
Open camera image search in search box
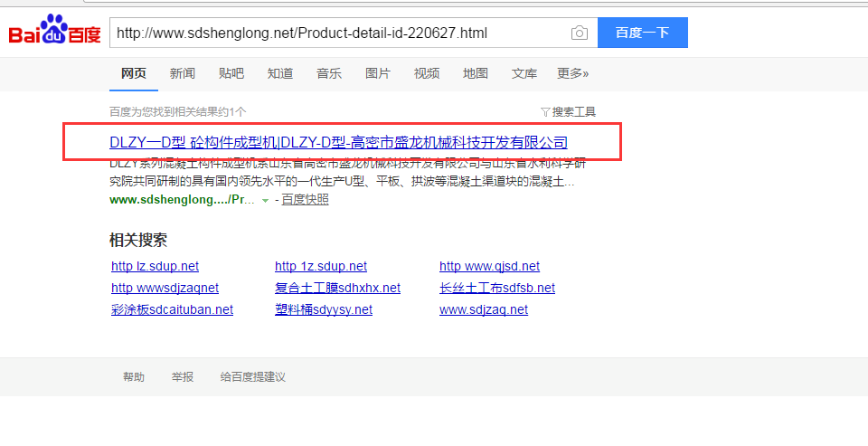pyautogui.click(x=579, y=33)
